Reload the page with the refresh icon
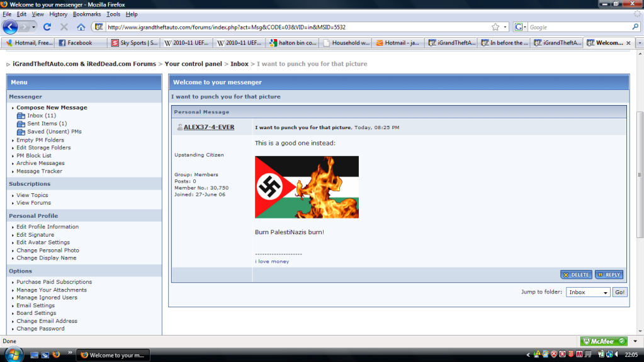Image resolution: width=644 pixels, height=362 pixels. tap(47, 27)
